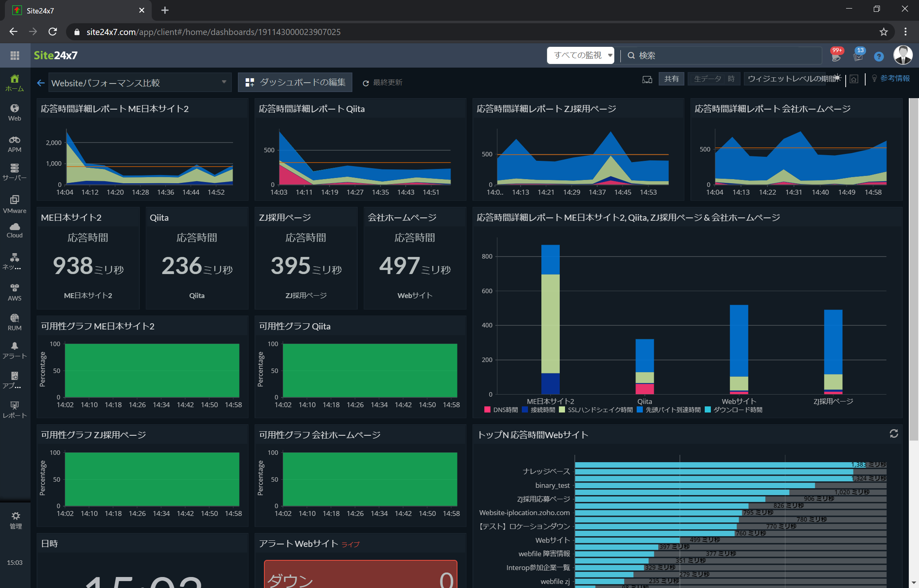Click the ナレッジベース row in Top N
Screen dimensions: 919x588
click(546, 471)
